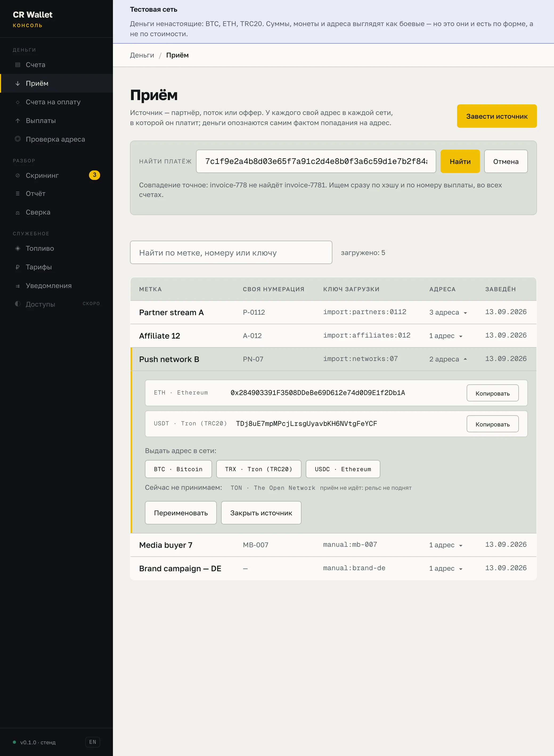Open the Топливо diamond icon
The image size is (554, 756).
[x=18, y=248]
